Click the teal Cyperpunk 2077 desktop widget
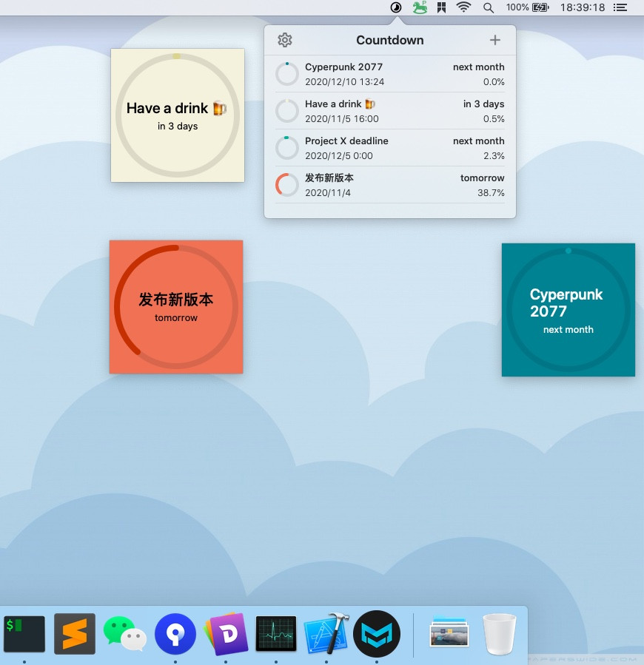 click(x=568, y=310)
